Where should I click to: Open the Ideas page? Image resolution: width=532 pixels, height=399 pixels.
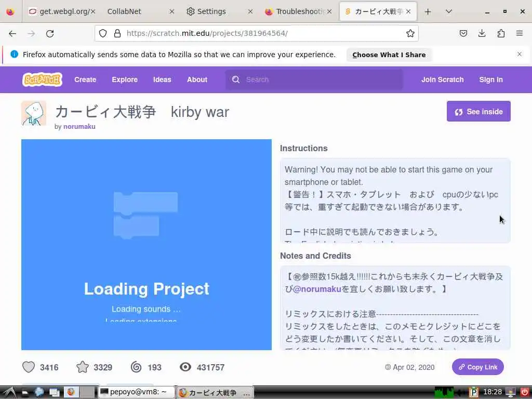click(x=162, y=79)
